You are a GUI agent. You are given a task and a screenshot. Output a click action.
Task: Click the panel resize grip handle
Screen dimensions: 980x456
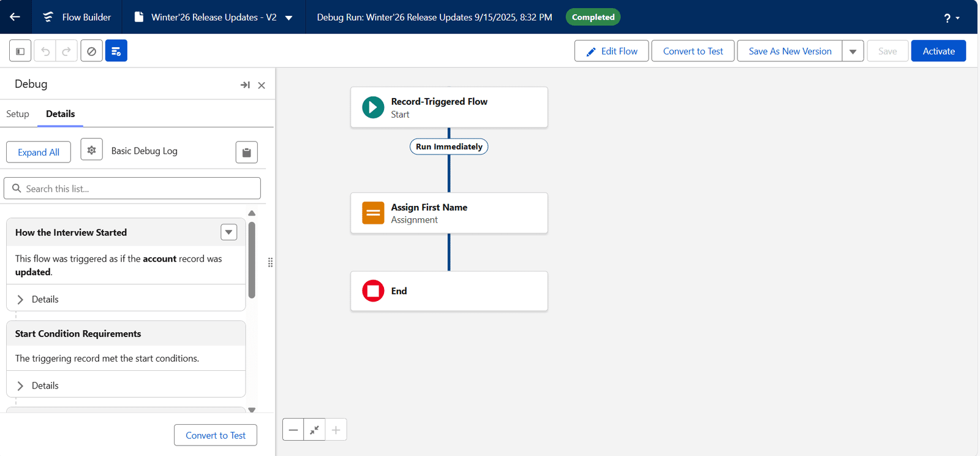(270, 262)
